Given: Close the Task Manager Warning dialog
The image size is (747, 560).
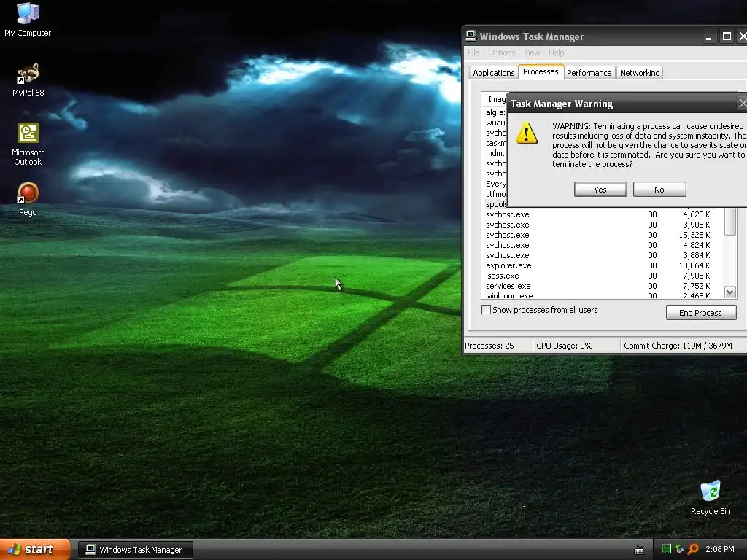Looking at the screenshot, I should coord(742,104).
